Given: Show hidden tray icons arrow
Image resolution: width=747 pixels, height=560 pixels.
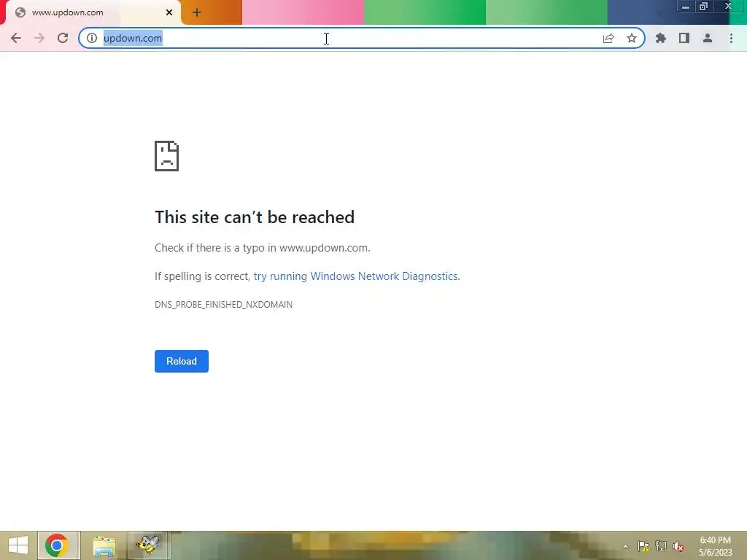Looking at the screenshot, I should [x=625, y=546].
